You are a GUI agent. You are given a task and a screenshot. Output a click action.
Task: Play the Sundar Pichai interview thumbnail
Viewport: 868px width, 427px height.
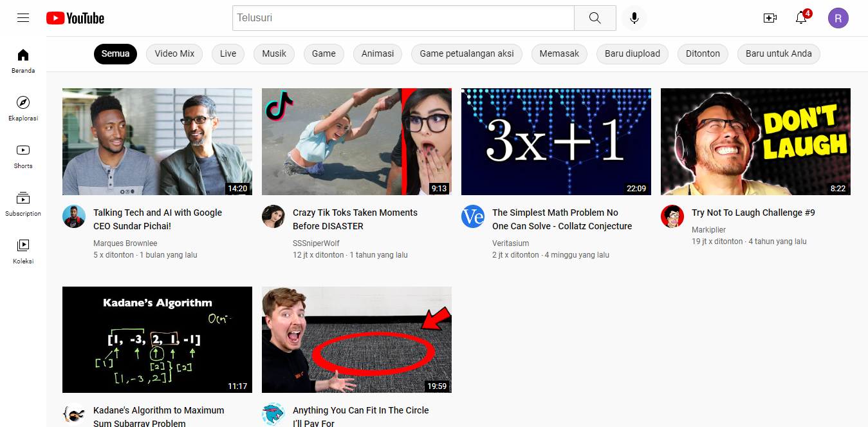coord(157,142)
